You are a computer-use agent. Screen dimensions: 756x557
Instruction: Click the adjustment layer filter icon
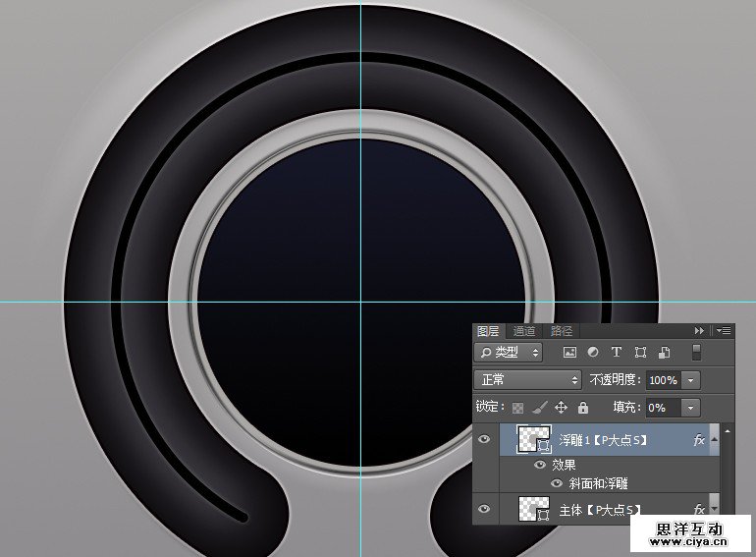click(593, 352)
